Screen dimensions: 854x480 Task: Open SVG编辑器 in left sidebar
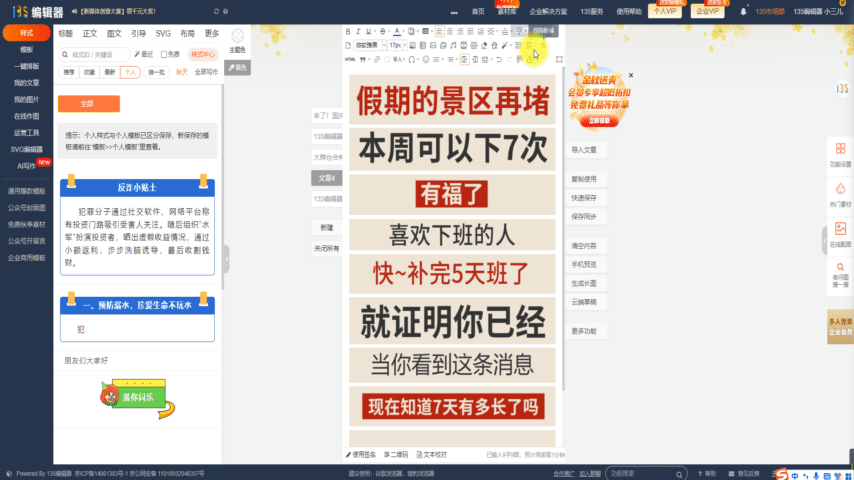(27, 149)
